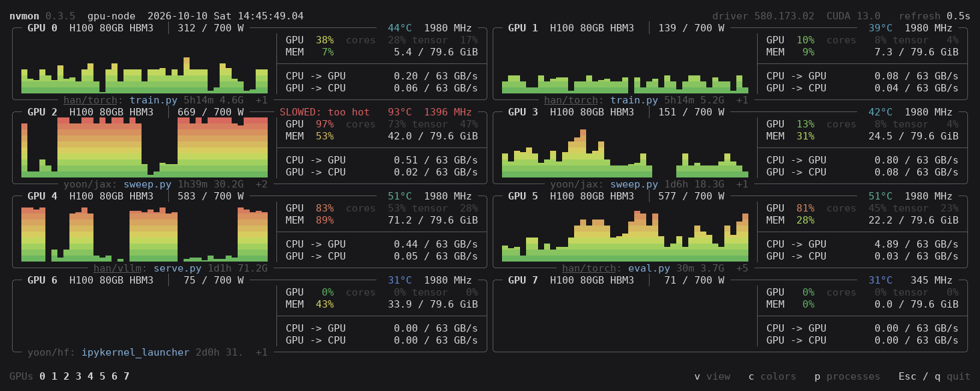Click 'CUDA 13.0' version text
Viewport: 980px width, 391px height.
coord(853,16)
